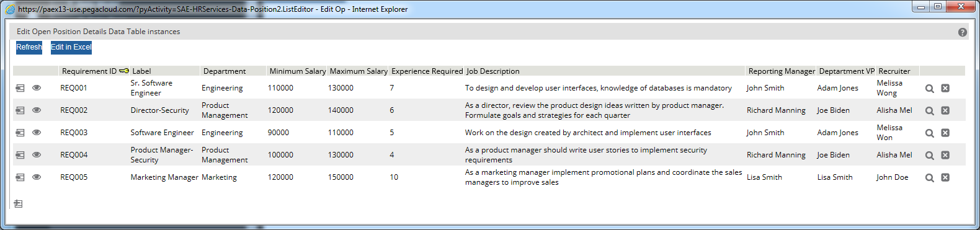Click experience value 10 for REQ005
The image size is (980, 230).
(394, 177)
